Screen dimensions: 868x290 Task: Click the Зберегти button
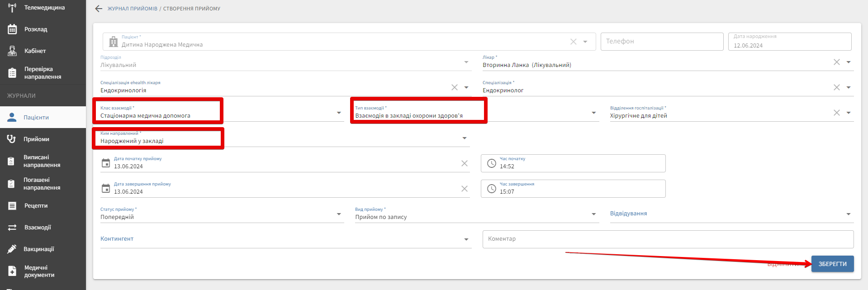pos(833,264)
